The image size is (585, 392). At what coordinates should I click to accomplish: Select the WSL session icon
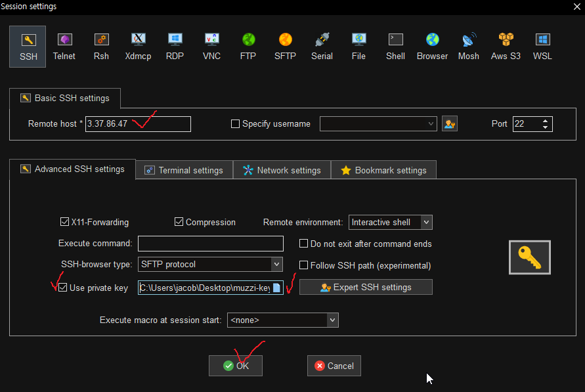542,47
